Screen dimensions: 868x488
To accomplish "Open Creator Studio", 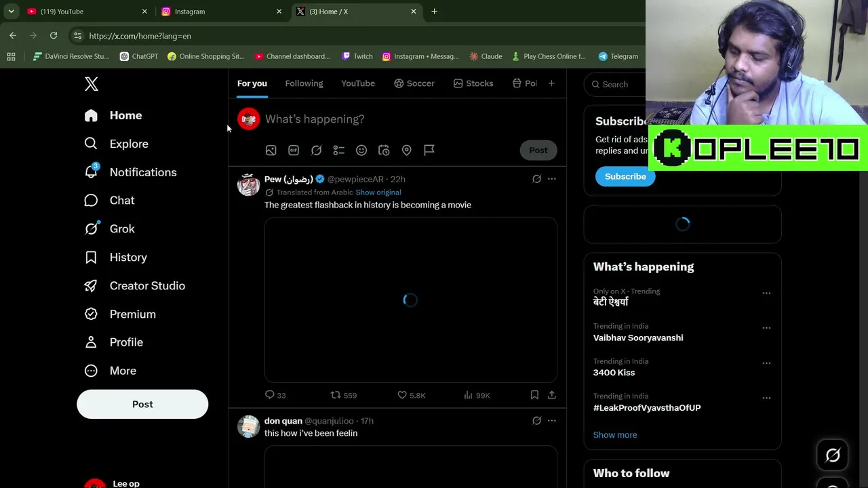I will point(134,286).
